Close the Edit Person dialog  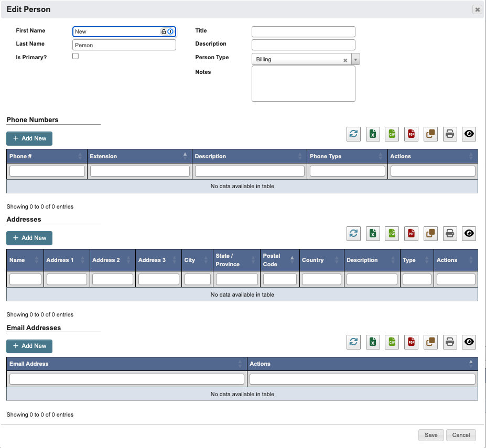coord(477,9)
